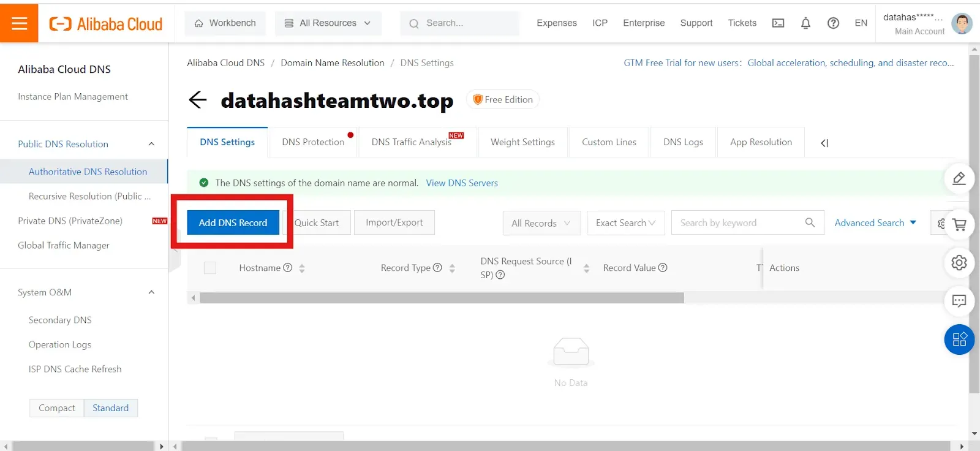Switch to the Weight Settings tab

pos(522,142)
